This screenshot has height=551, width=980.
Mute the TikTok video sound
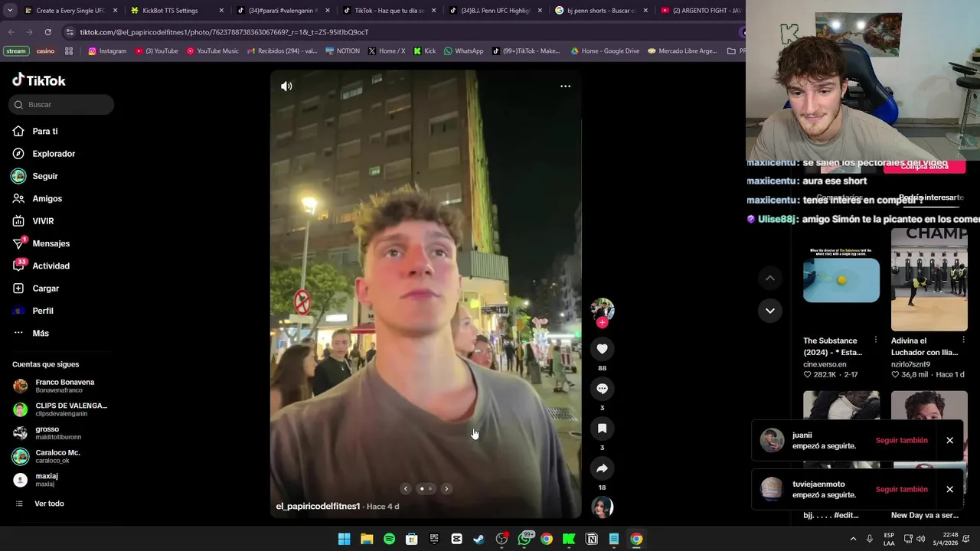(x=286, y=86)
